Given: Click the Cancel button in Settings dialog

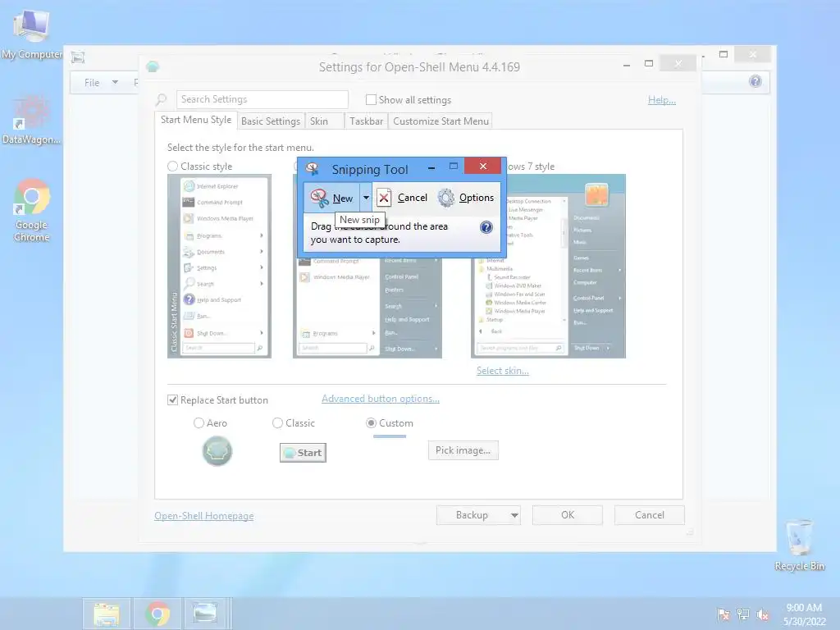Looking at the screenshot, I should point(650,515).
